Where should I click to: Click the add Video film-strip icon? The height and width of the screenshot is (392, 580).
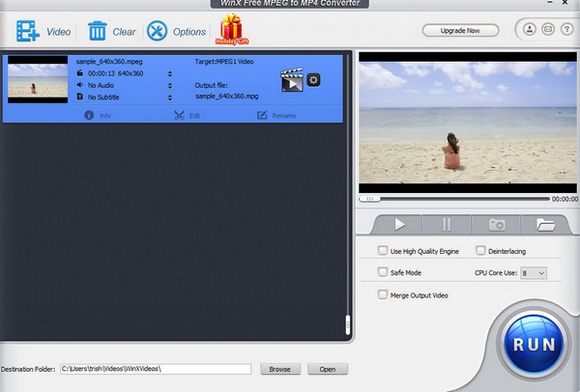pyautogui.click(x=28, y=31)
